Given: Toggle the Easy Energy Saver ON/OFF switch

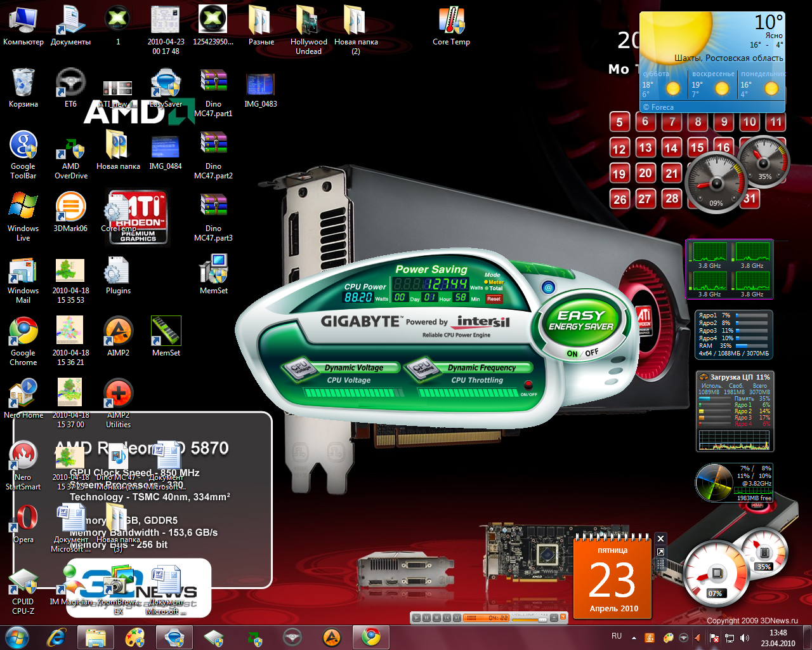Looking at the screenshot, I should pos(582,353).
